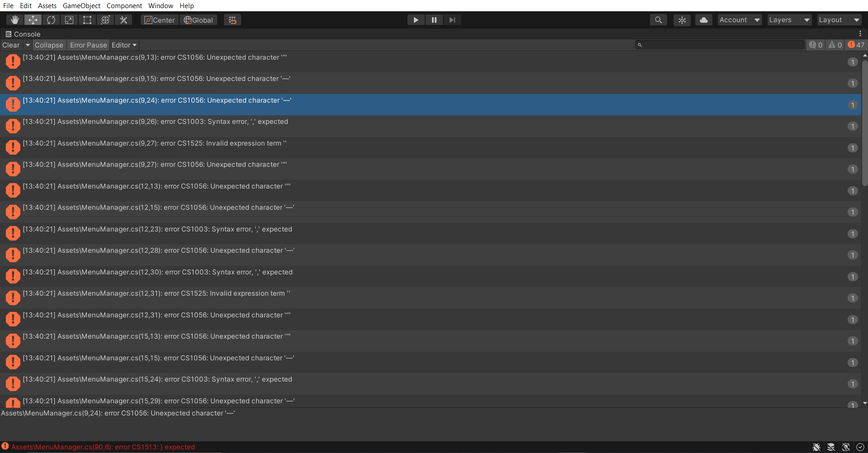The image size is (868, 453).
Task: Select the Hand tool
Action: pos(14,20)
